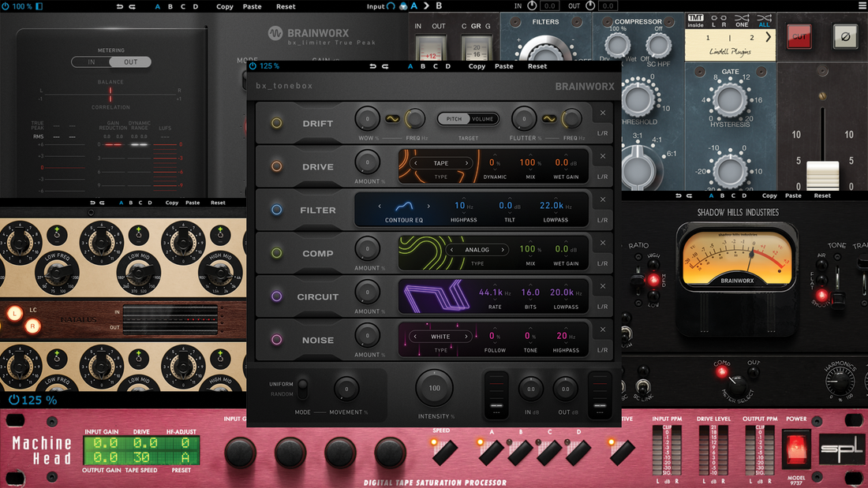
Task: Click the TMT inside icon on Lindell panel
Action: pyautogui.click(x=696, y=18)
